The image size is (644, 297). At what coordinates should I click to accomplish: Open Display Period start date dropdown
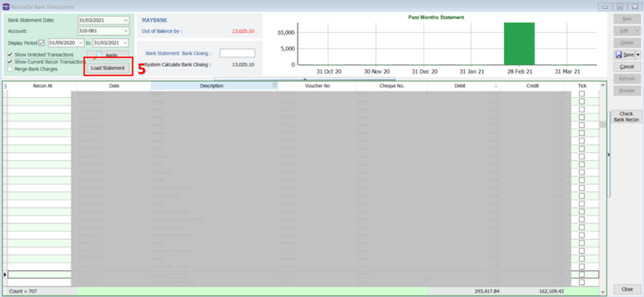pyautogui.click(x=81, y=43)
